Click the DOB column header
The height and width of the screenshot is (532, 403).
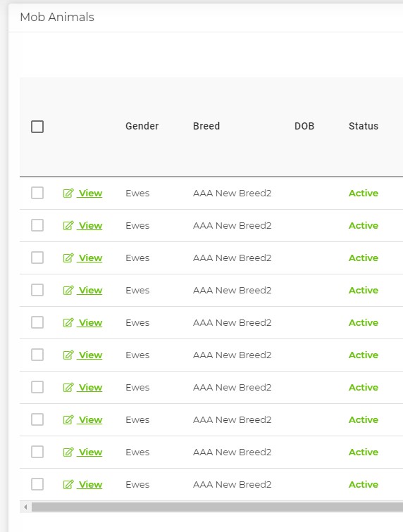coord(304,126)
